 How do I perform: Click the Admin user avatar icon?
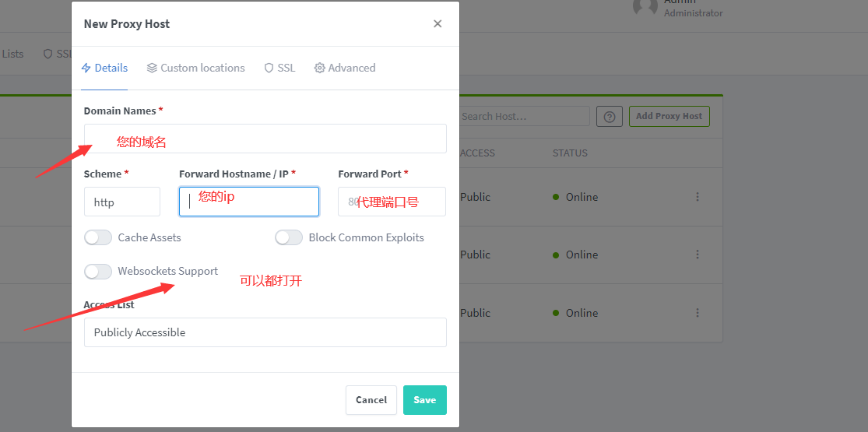(x=645, y=6)
